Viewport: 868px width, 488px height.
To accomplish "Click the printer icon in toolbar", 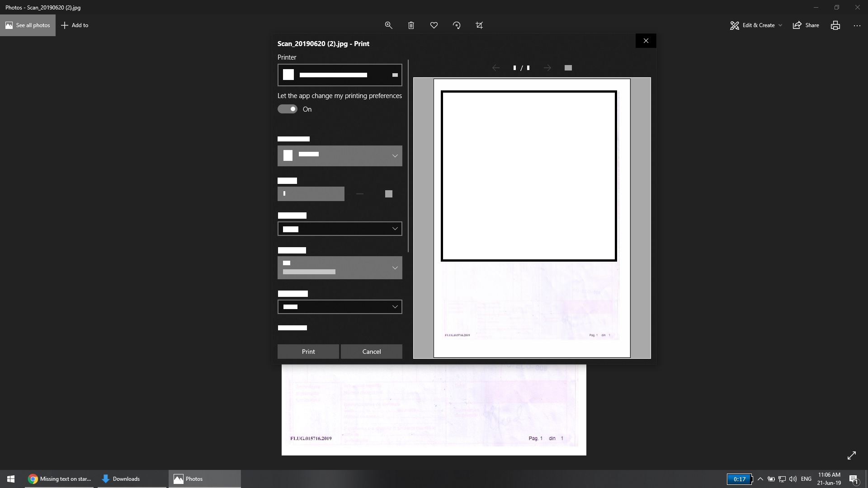I will point(835,25).
